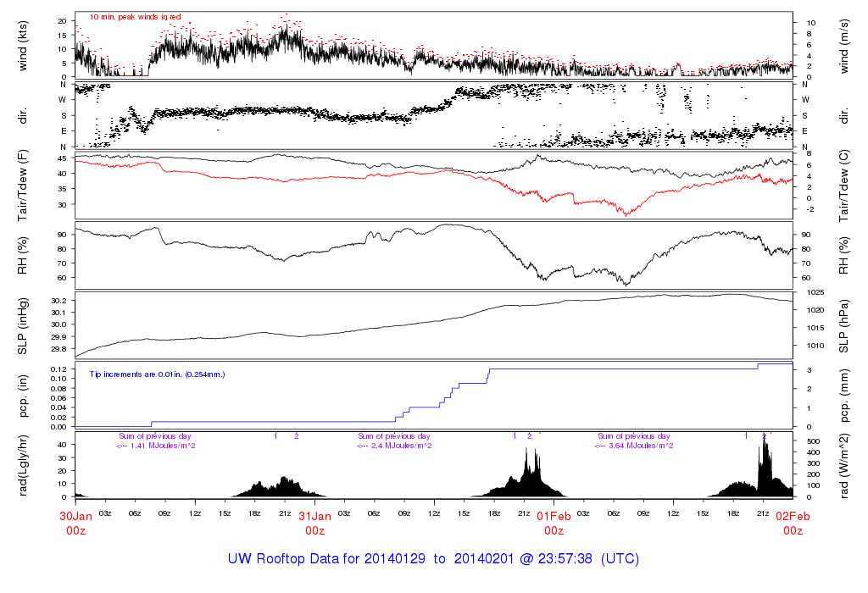This screenshot has width=868, height=593.
Task: Click the '02Feb' date label
Action: click(x=793, y=517)
